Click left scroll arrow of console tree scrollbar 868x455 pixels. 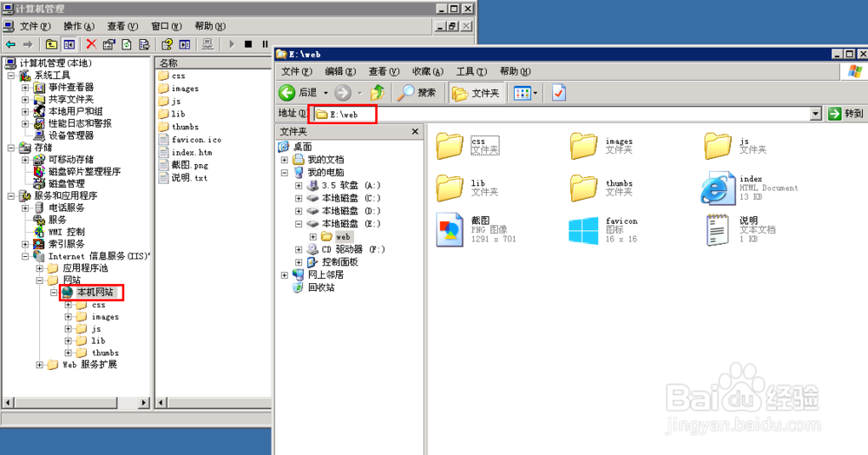8,402
